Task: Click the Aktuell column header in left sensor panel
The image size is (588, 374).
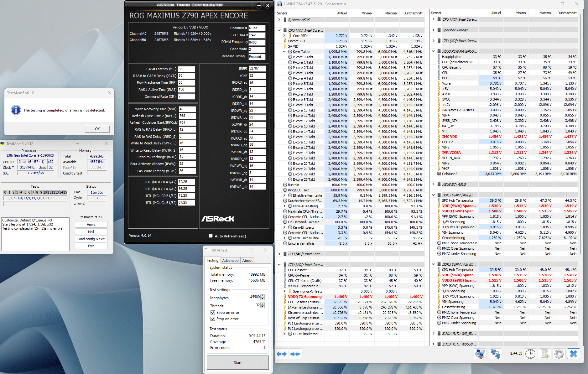Action: [336, 13]
